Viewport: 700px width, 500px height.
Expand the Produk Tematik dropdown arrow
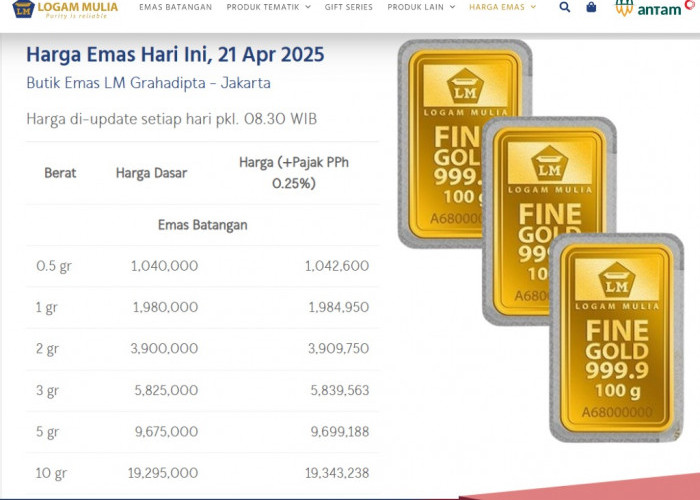click(x=308, y=7)
